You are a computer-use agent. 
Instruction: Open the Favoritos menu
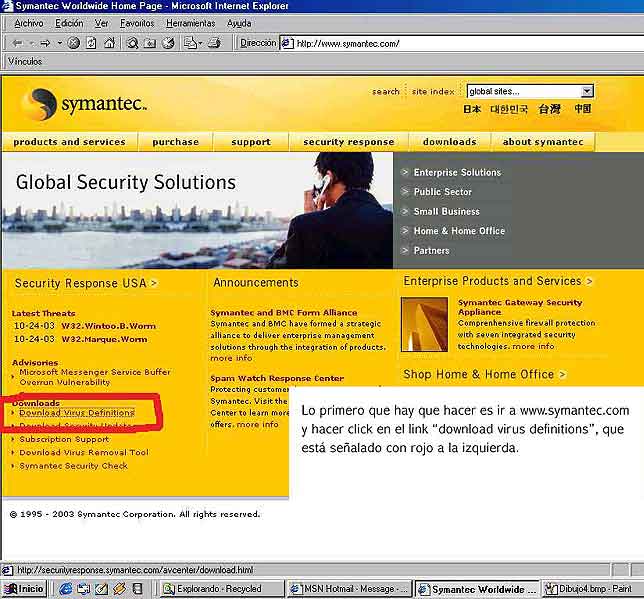click(137, 23)
